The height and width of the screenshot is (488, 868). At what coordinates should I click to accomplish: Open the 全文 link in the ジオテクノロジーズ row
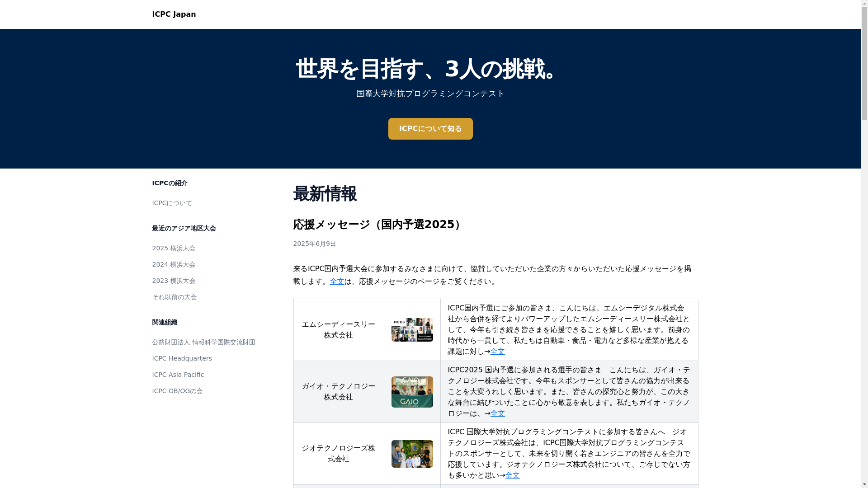point(513,475)
